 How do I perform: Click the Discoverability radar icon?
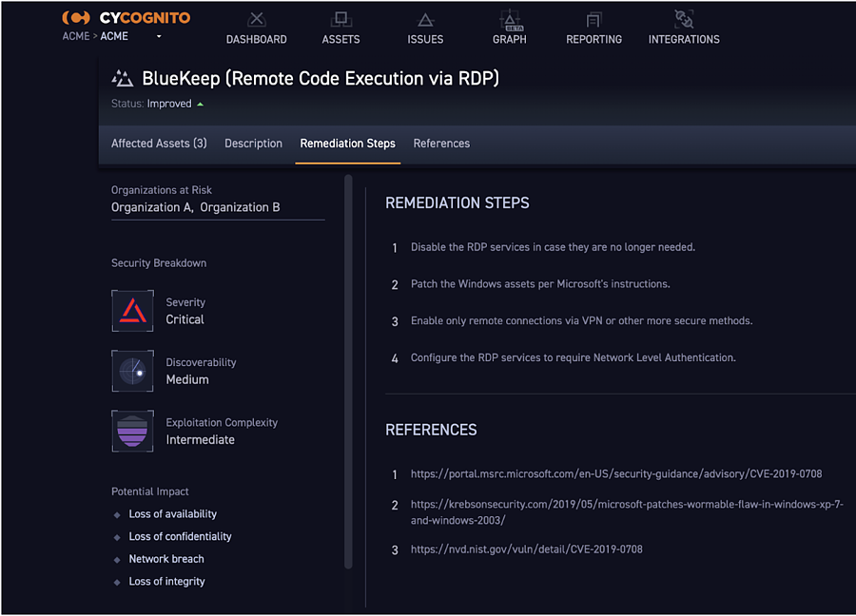(x=132, y=371)
